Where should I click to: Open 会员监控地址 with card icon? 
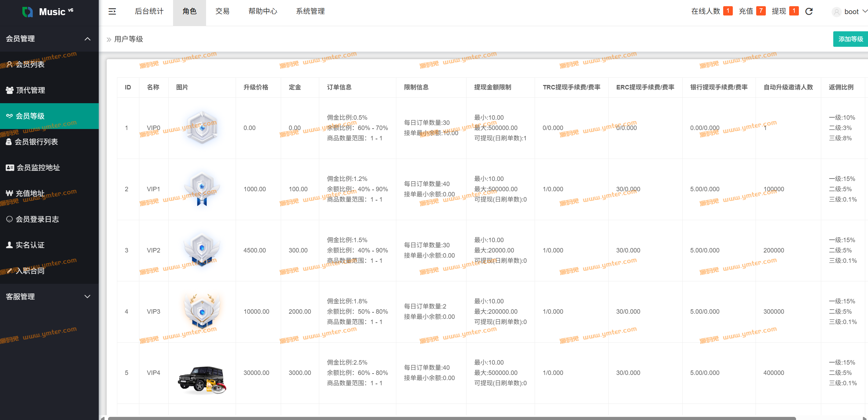pyautogui.click(x=38, y=168)
